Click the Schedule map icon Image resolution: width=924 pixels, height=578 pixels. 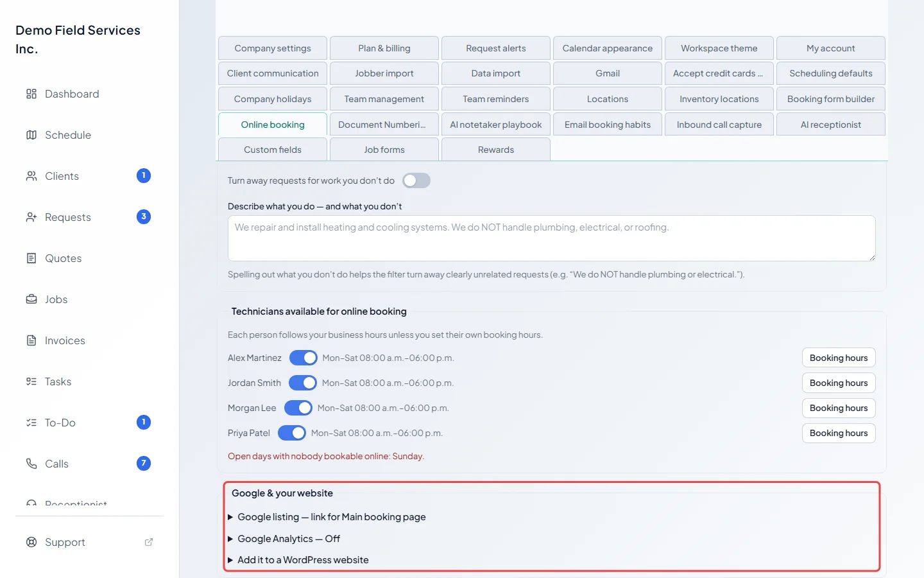point(31,135)
